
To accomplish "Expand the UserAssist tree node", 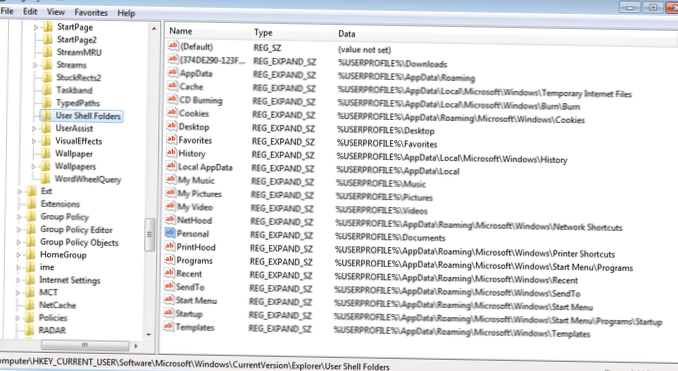I will point(34,128).
